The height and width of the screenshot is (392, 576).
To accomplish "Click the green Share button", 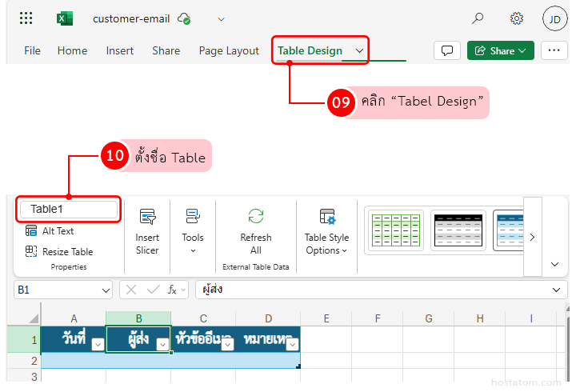I will (501, 50).
